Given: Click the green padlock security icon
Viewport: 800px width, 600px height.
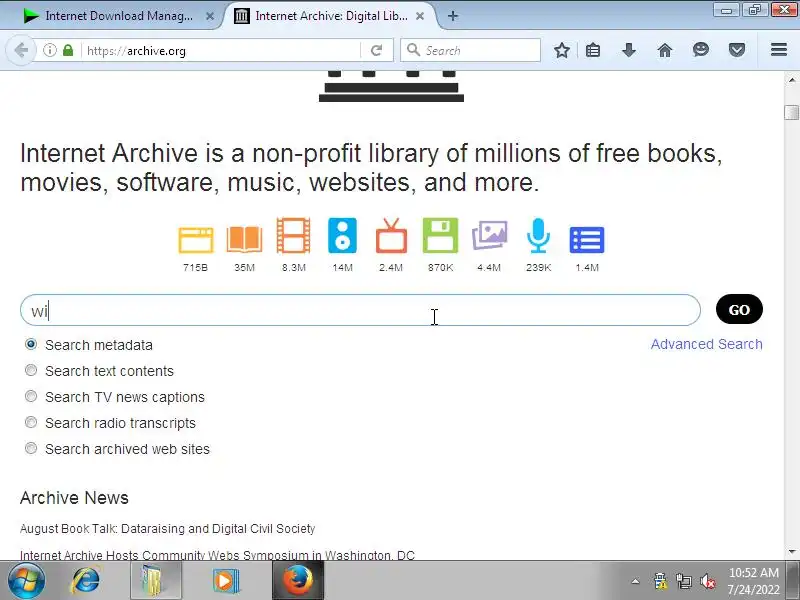Looking at the screenshot, I should pyautogui.click(x=68, y=50).
